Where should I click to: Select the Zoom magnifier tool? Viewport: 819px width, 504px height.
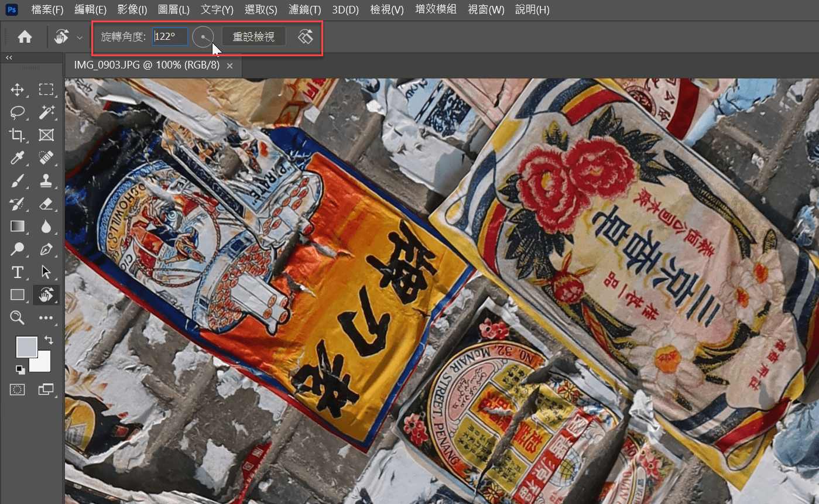[x=17, y=318]
